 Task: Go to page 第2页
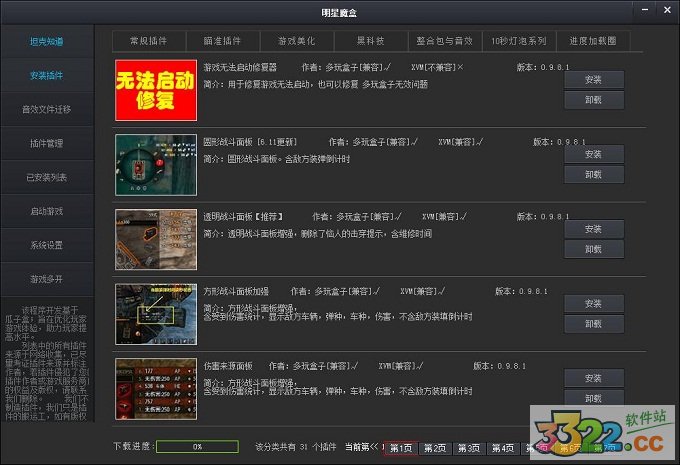click(435, 448)
